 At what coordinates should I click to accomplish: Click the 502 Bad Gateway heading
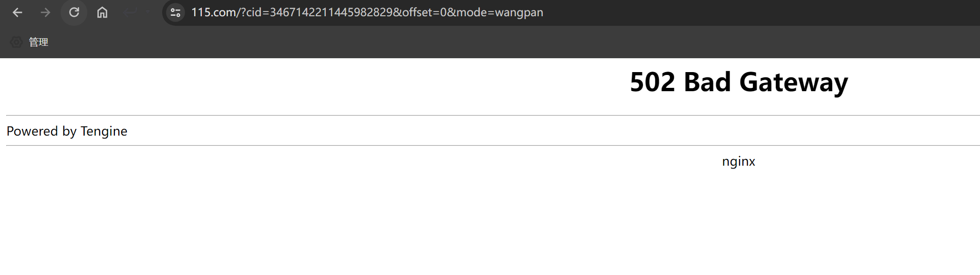(x=739, y=82)
